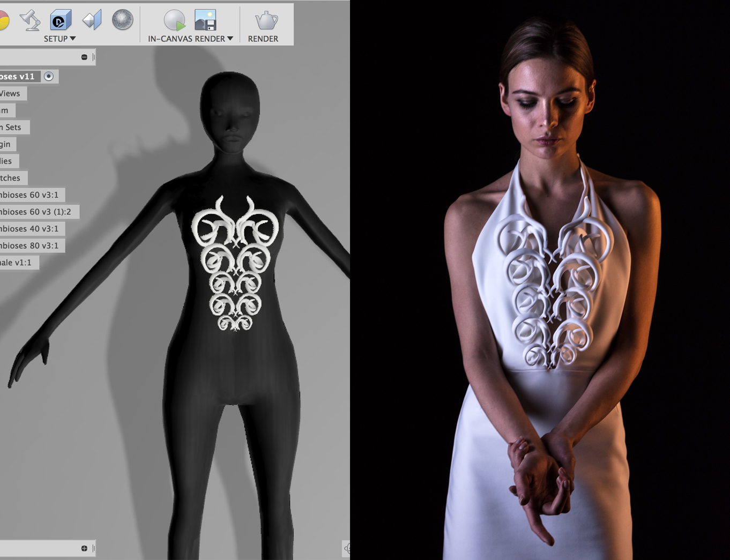The height and width of the screenshot is (560, 730).
Task: Select the Sketches folder in the browser
Action: click(x=11, y=178)
